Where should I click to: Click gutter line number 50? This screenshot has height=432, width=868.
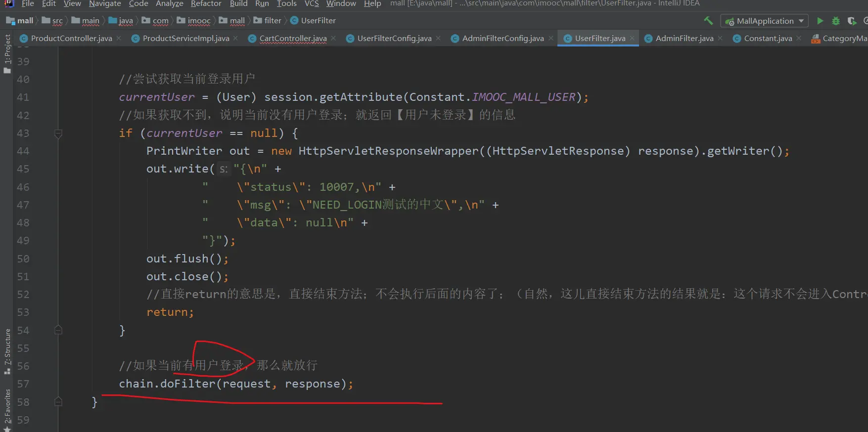tap(23, 259)
